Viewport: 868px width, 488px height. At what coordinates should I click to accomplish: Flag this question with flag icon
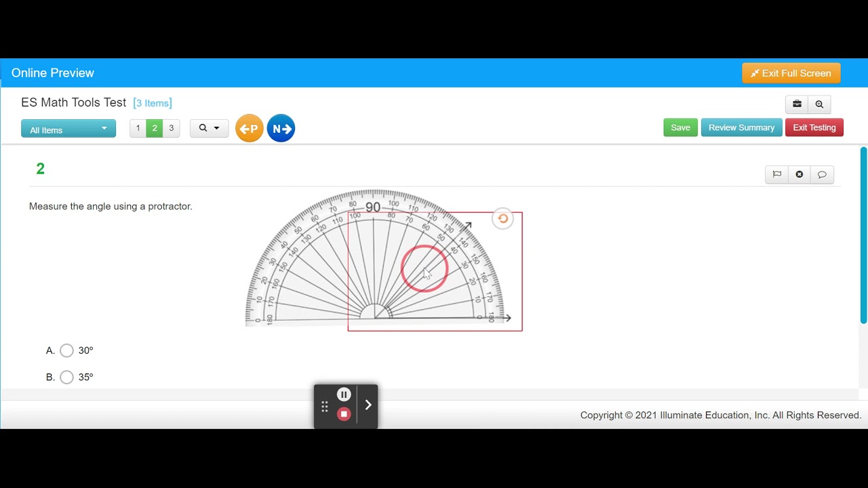point(777,174)
